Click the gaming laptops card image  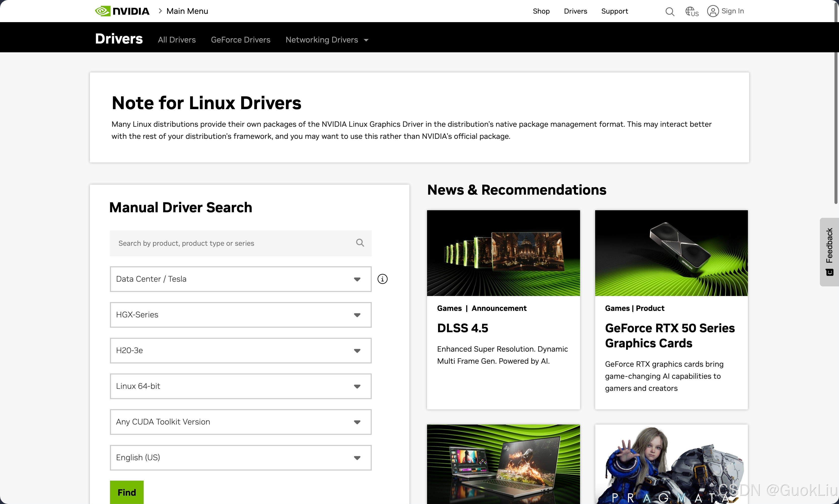(503, 464)
